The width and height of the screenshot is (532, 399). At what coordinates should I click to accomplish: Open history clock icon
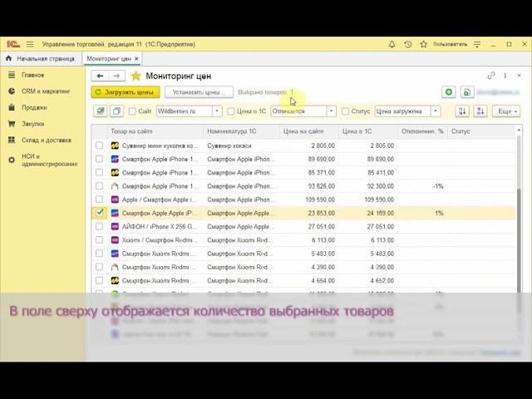[x=408, y=44]
